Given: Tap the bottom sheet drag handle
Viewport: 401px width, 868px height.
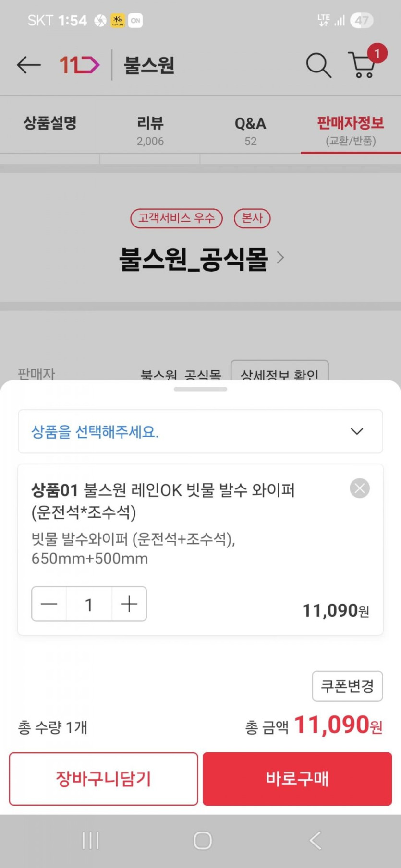Looking at the screenshot, I should [x=200, y=389].
